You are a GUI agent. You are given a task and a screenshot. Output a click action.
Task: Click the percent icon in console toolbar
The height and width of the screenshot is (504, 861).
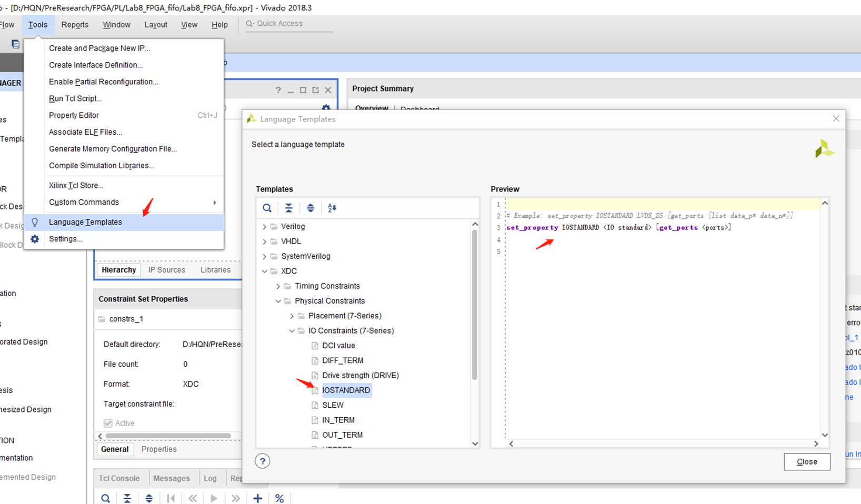point(279,498)
